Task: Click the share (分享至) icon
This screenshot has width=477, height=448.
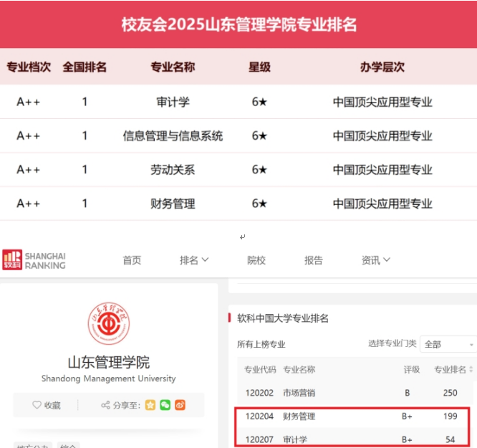Action: point(105,405)
